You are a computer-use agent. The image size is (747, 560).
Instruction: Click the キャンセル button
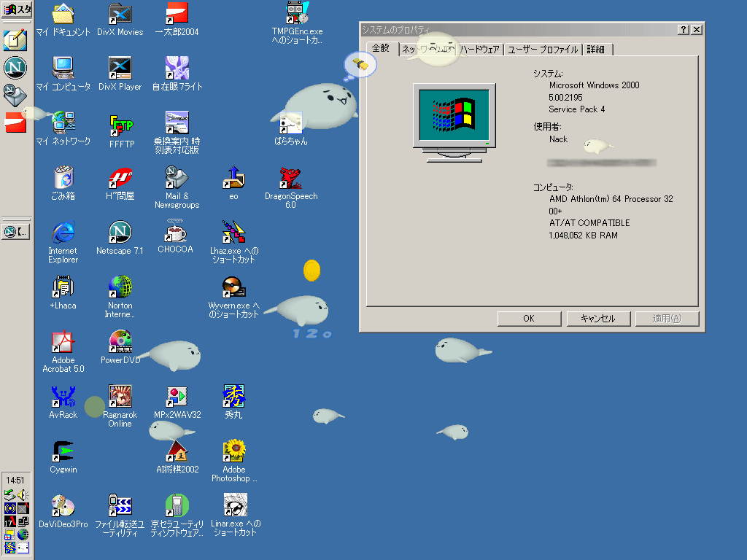[598, 319]
